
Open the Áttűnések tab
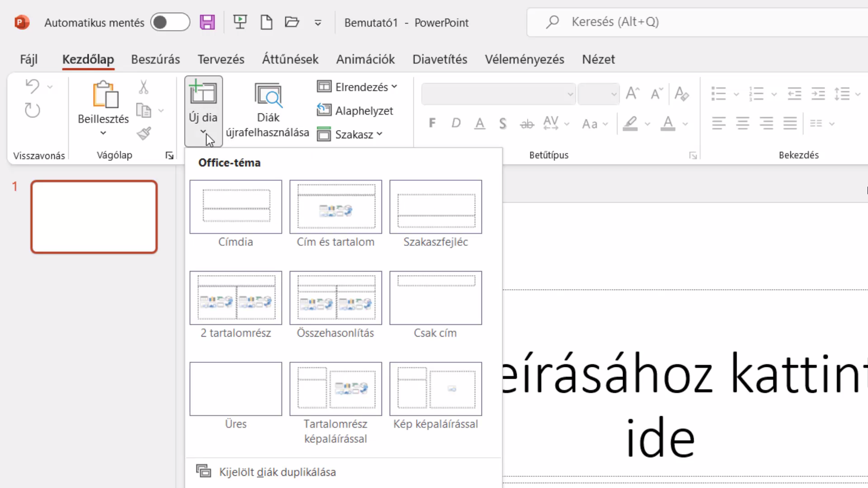tap(290, 59)
